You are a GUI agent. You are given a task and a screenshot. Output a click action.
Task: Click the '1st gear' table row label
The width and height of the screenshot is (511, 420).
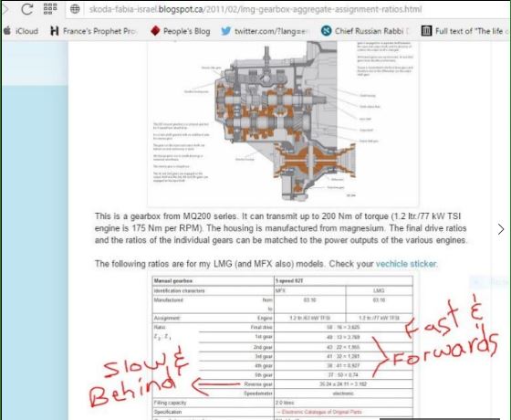click(x=264, y=337)
